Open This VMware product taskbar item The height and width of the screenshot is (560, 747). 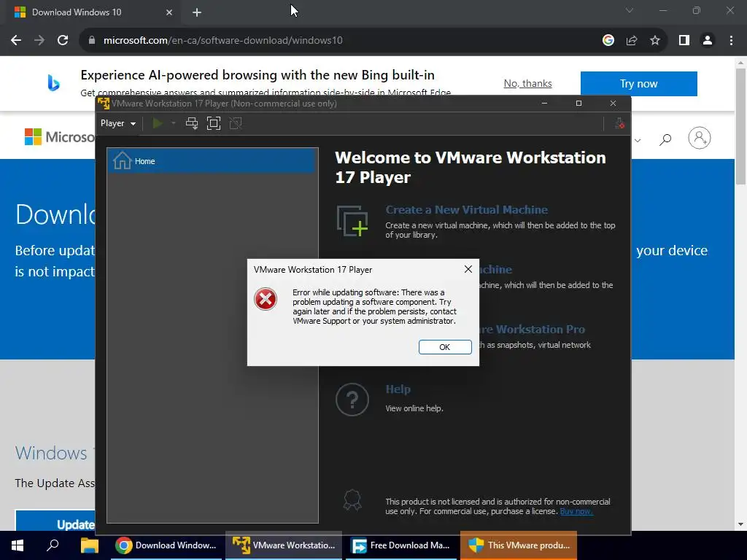pos(519,545)
